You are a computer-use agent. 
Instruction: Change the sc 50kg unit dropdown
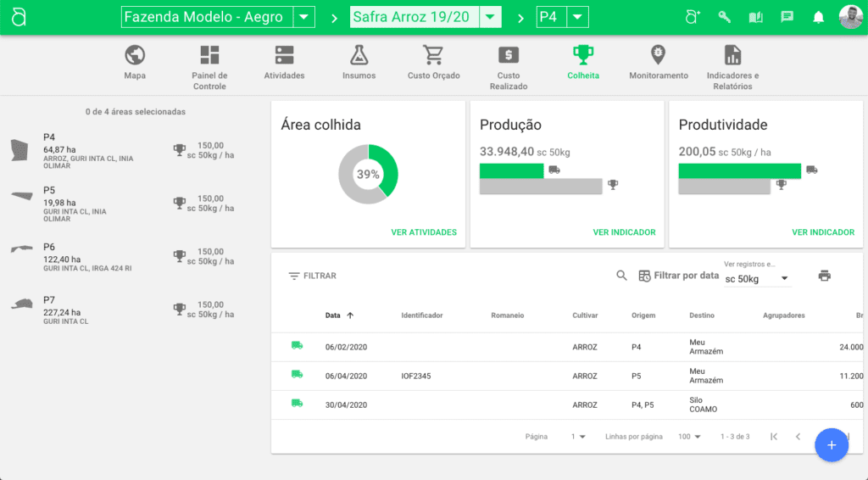pyautogui.click(x=756, y=279)
